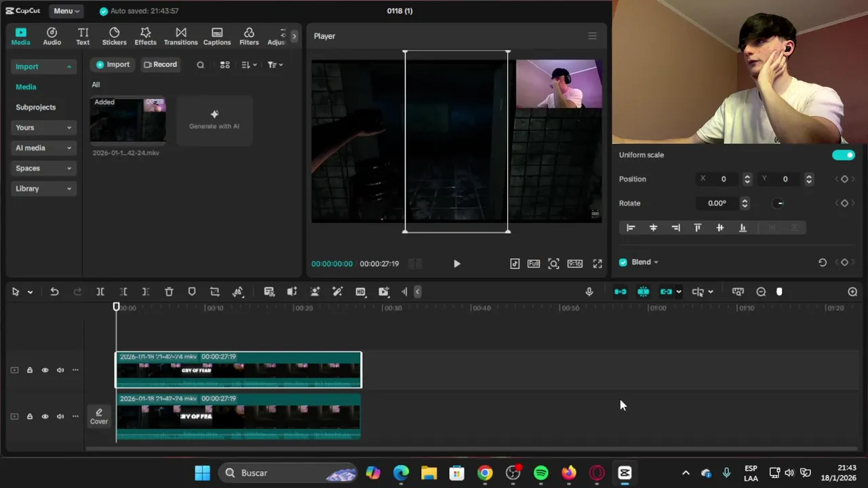Click Generate with AI card
The height and width of the screenshot is (488, 868).
tap(214, 121)
